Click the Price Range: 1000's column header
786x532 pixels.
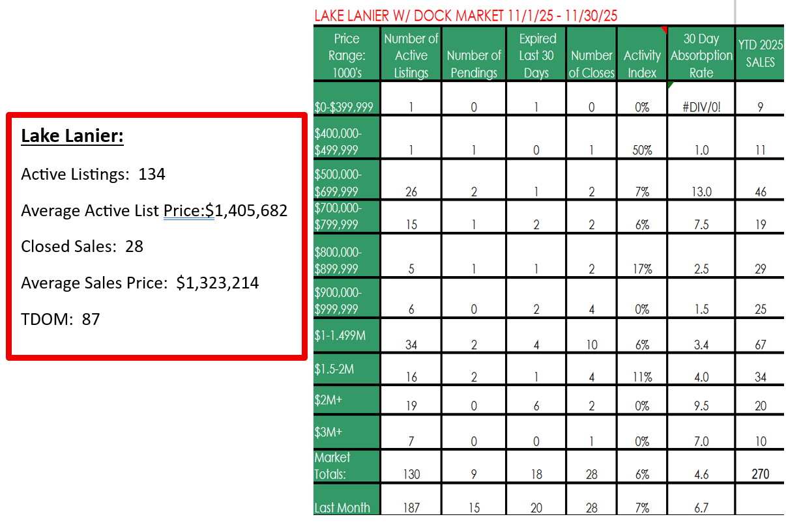(x=346, y=55)
